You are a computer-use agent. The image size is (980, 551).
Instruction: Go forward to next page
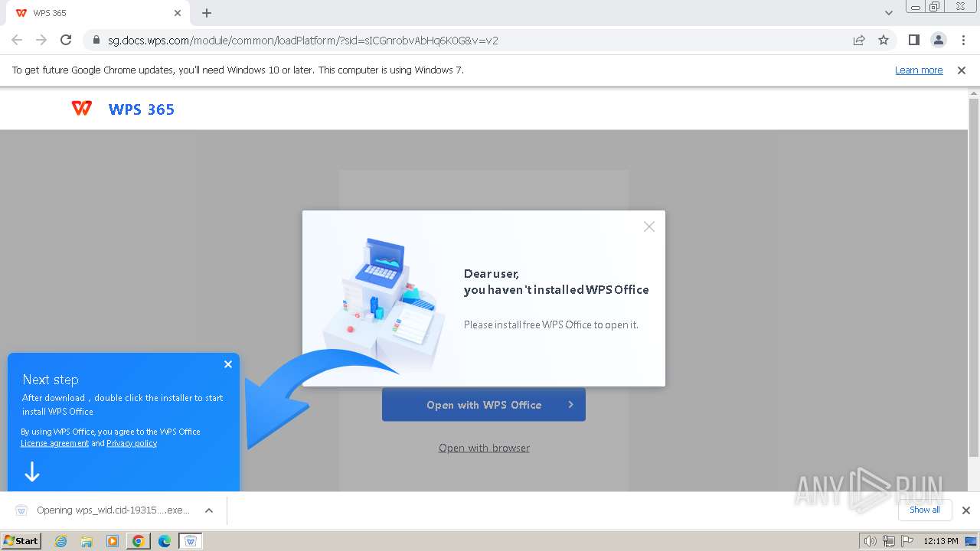click(41, 40)
